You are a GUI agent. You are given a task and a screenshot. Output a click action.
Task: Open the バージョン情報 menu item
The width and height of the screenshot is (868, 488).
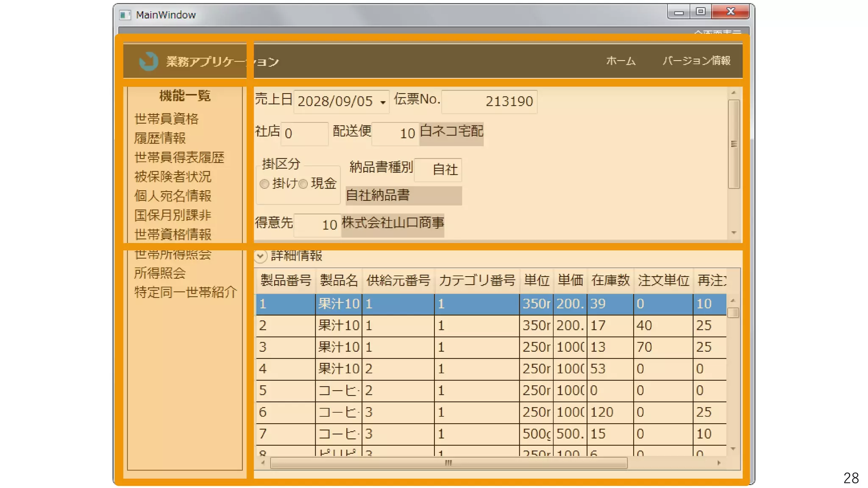pos(696,61)
